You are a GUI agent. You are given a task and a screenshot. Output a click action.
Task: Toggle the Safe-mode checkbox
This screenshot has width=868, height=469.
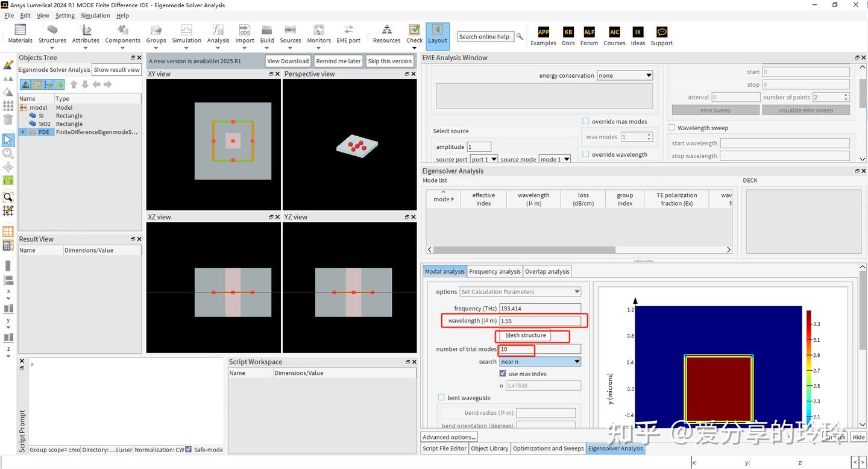(189, 449)
